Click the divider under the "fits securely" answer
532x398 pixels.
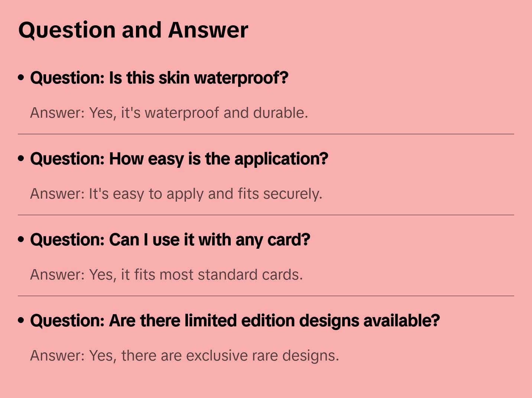pyautogui.click(x=266, y=215)
